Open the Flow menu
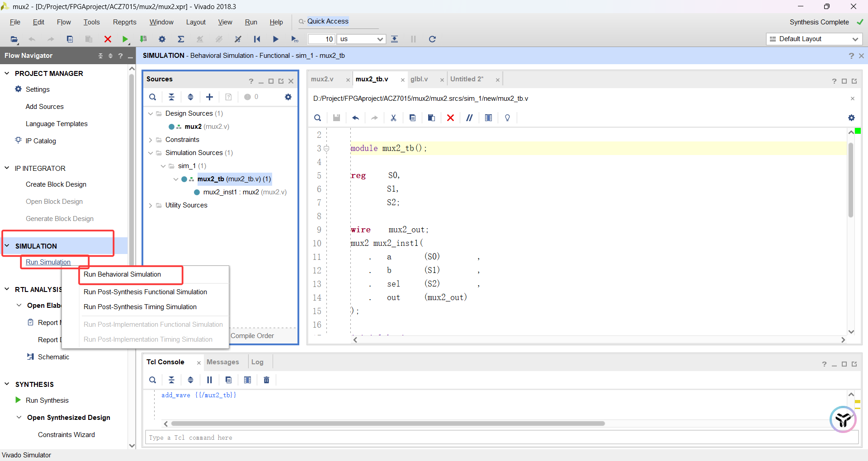 point(64,22)
